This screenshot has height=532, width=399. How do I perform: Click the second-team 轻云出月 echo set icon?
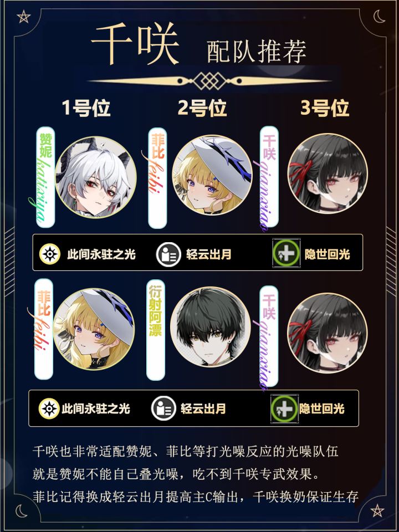163,408
